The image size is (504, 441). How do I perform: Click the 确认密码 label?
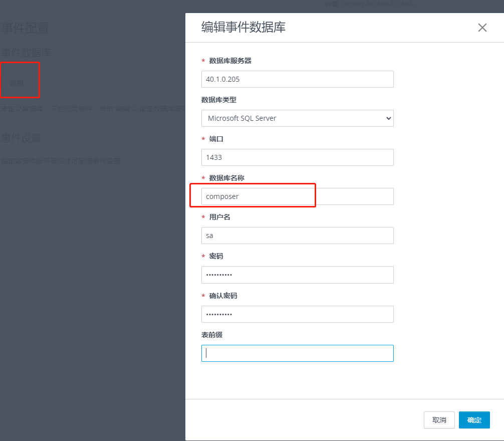click(x=223, y=296)
